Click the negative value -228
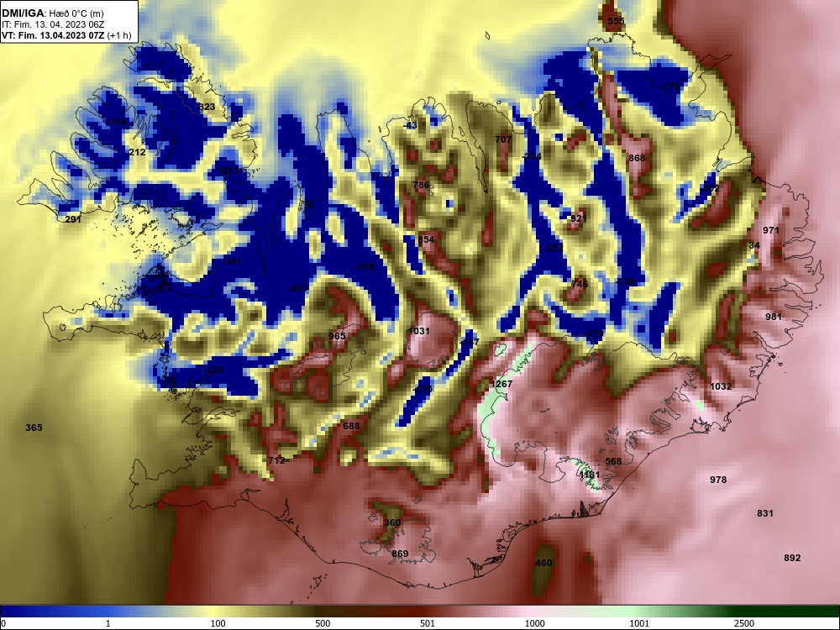This screenshot has height=630, width=840. coord(213,370)
